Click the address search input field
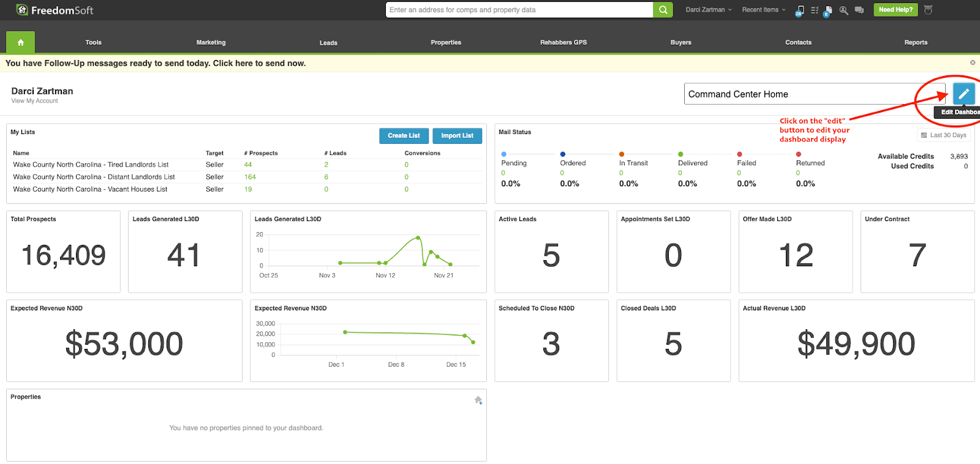 [519, 10]
